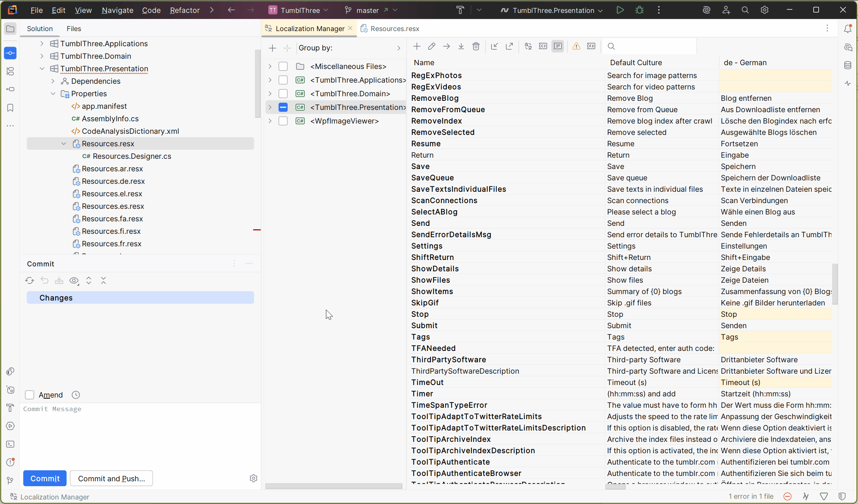Start debugging with the bug icon
Image resolution: width=858 pixels, height=504 pixels.
pyautogui.click(x=640, y=10)
